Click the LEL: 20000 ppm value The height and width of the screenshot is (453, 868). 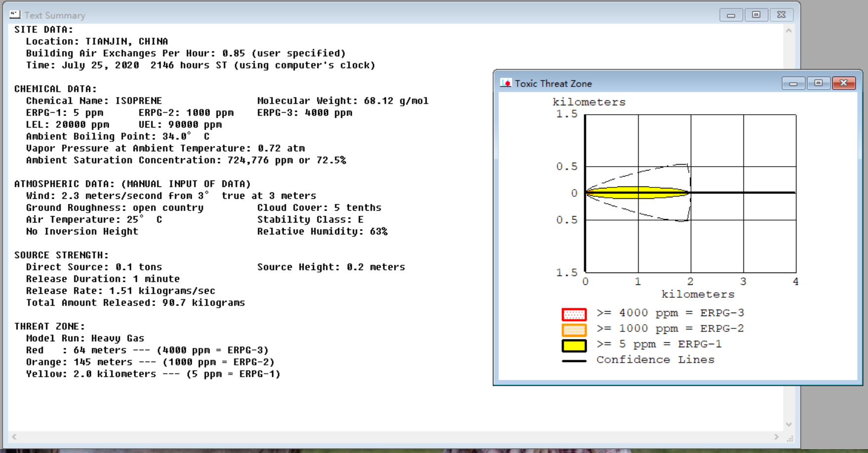pos(68,125)
